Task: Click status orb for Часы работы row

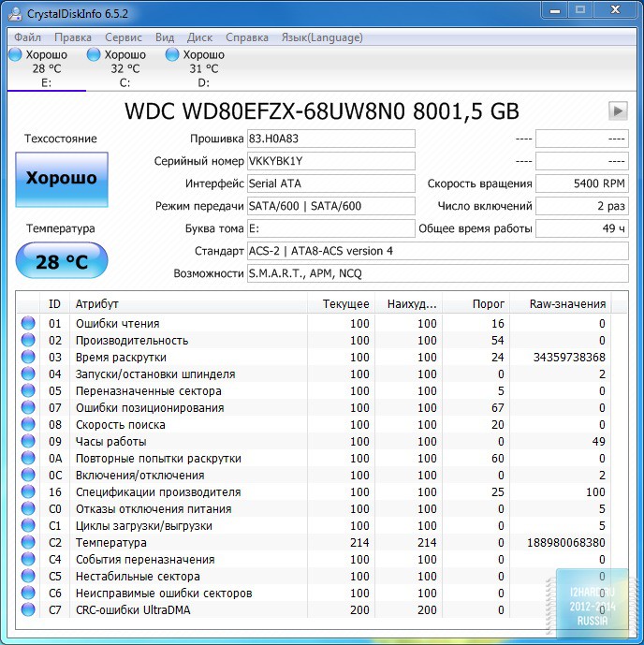Action: click(x=28, y=441)
